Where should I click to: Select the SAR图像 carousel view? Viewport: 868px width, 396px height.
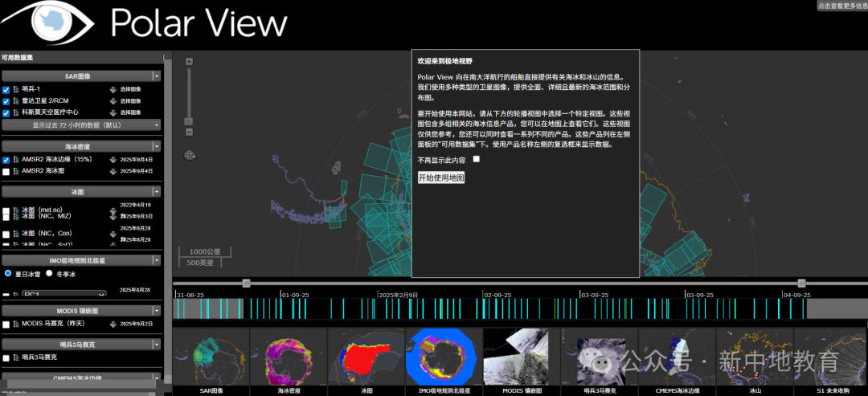[211, 360]
